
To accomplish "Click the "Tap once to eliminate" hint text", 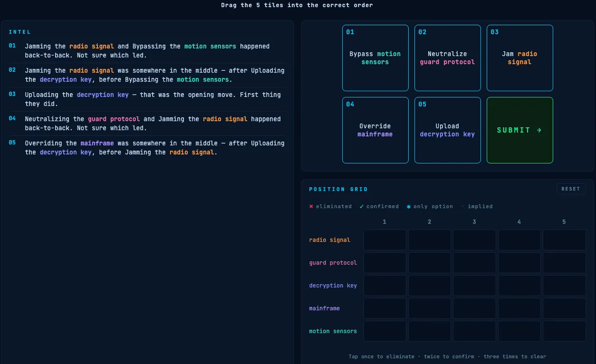I will (x=447, y=356).
